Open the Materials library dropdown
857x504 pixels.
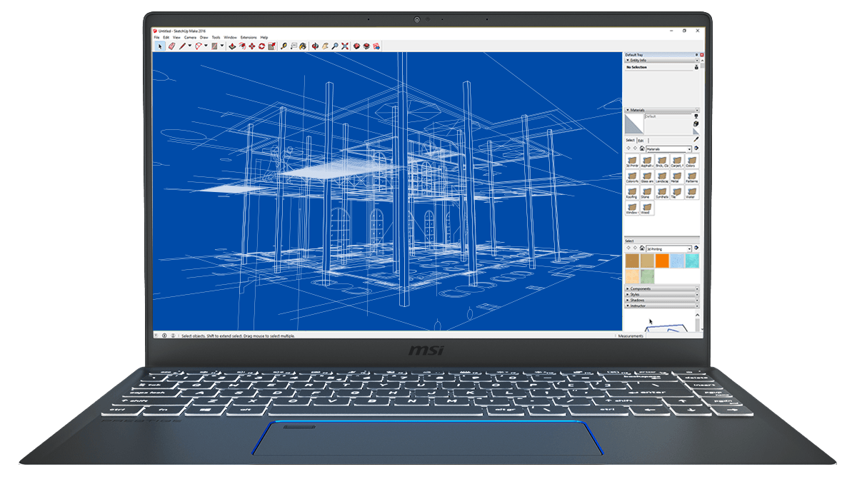pos(689,148)
